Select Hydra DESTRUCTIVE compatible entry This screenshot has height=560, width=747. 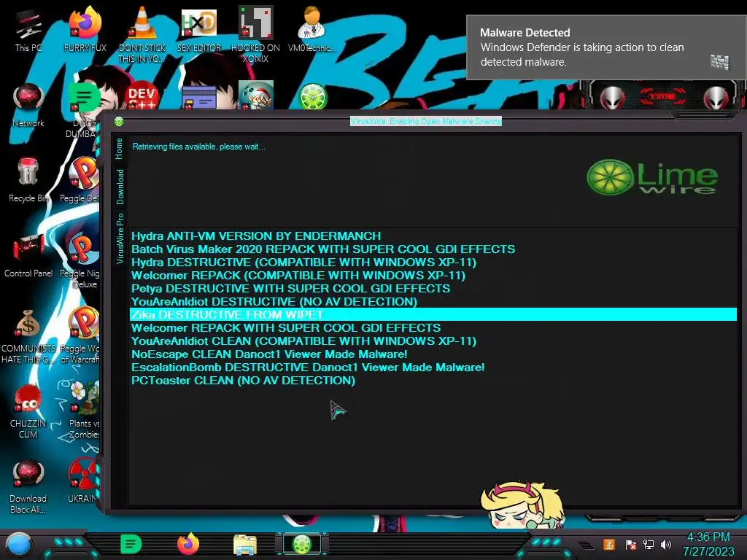(433, 262)
